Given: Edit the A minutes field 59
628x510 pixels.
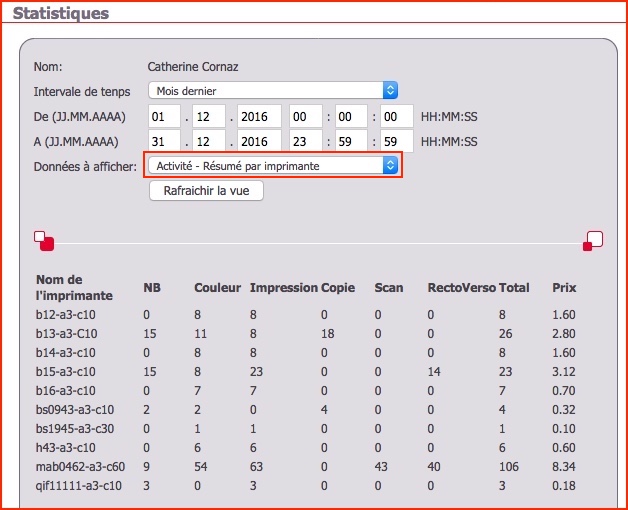Looking at the screenshot, I should coord(351,141).
